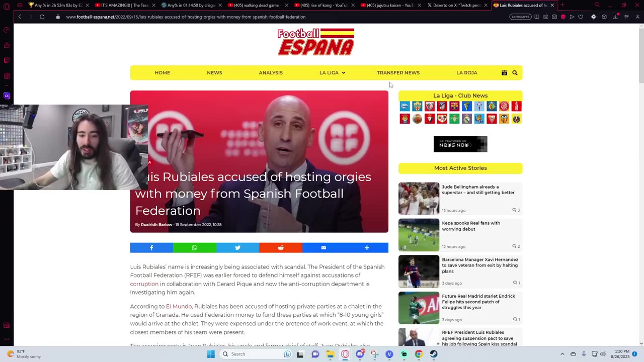644x362 pixels.
Task: Read 'RFEF President Luis Rubiales agreeing suspension' story
Action: 479,338
